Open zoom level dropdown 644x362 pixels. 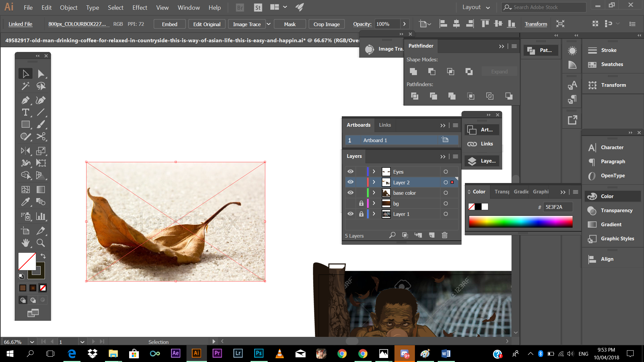(x=32, y=342)
